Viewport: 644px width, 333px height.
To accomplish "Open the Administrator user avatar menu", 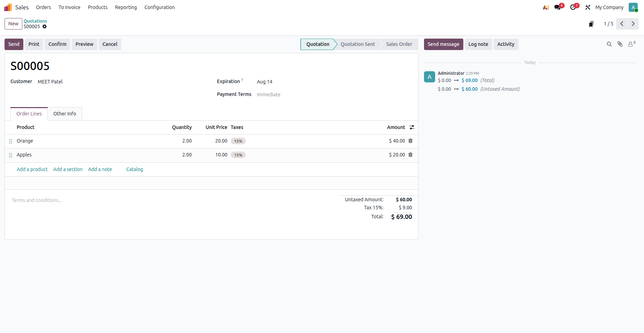I will pyautogui.click(x=633, y=7).
